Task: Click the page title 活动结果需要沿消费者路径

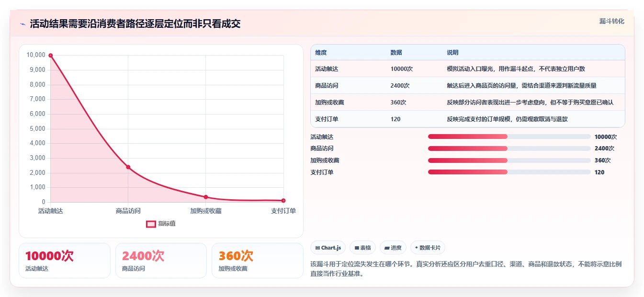Action: coord(135,24)
